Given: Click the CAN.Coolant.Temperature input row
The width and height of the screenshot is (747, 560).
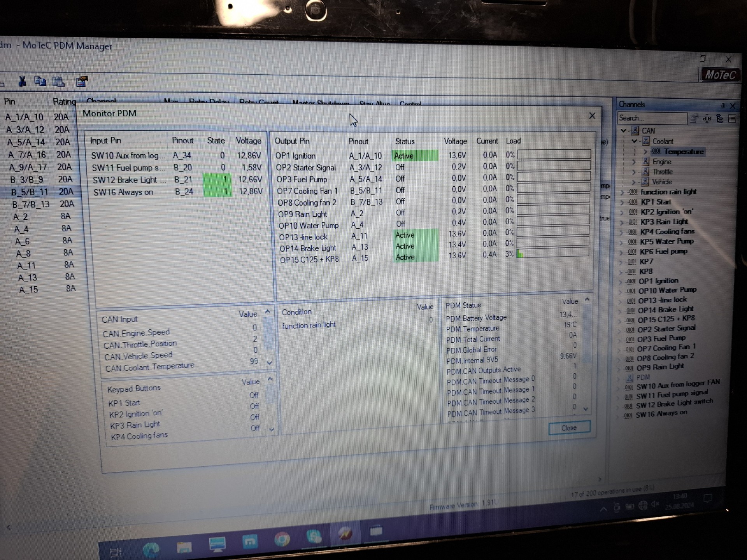Looking at the screenshot, I should coord(182,364).
